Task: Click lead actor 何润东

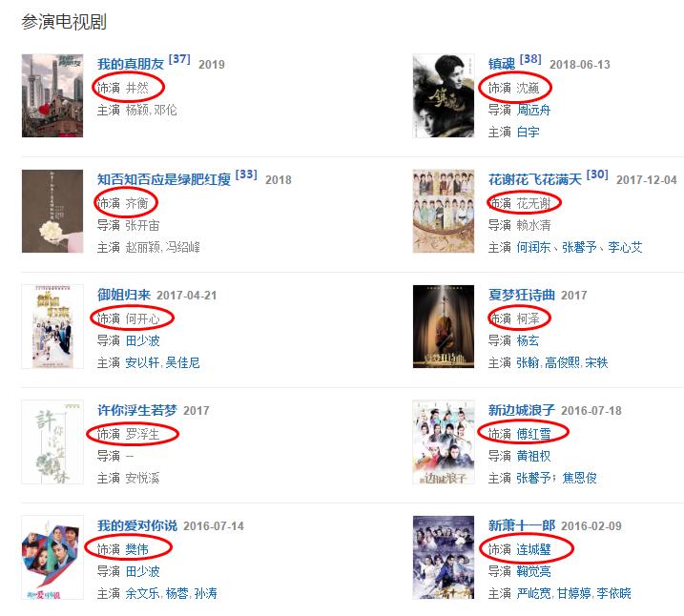Action: 533,247
